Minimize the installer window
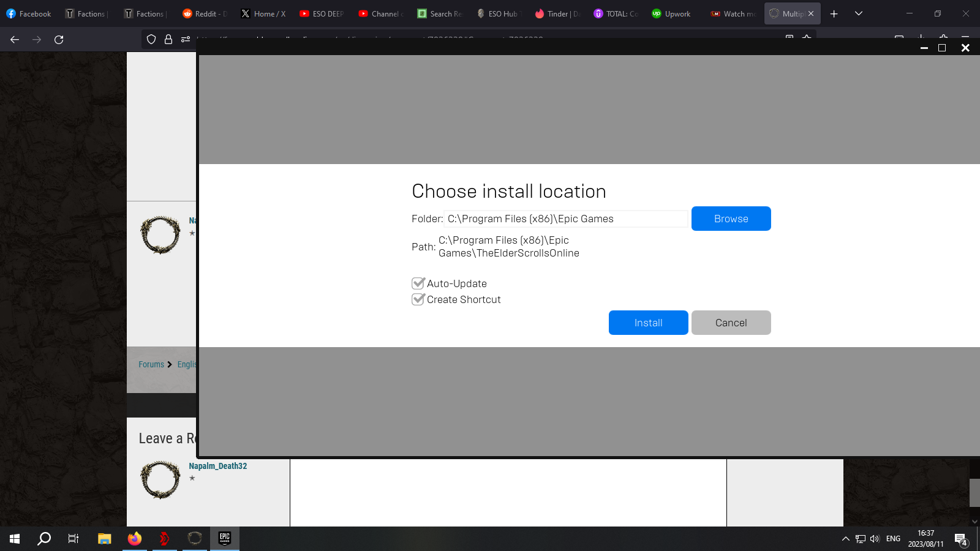This screenshot has width=980, height=551. point(924,48)
